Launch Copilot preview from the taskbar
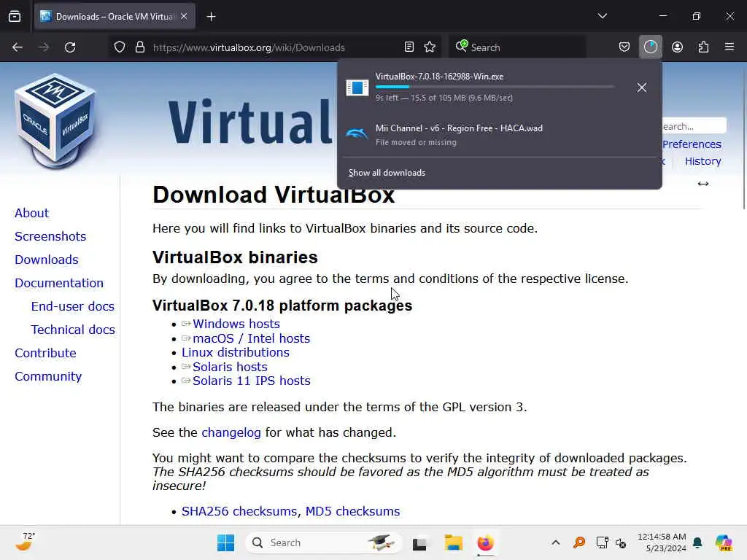 (724, 542)
